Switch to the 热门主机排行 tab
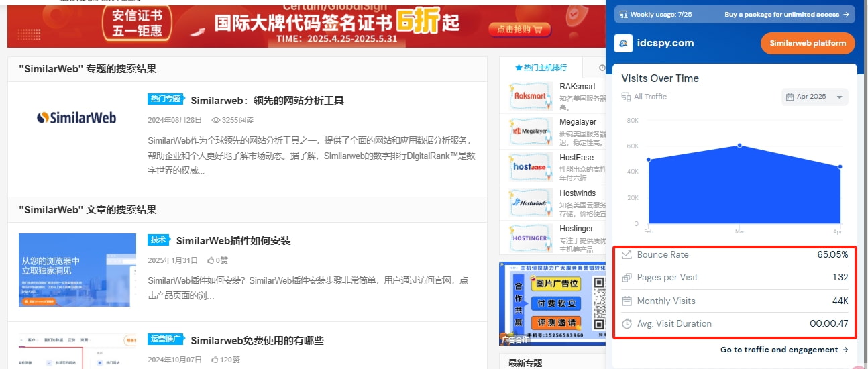868x369 pixels. pyautogui.click(x=541, y=68)
